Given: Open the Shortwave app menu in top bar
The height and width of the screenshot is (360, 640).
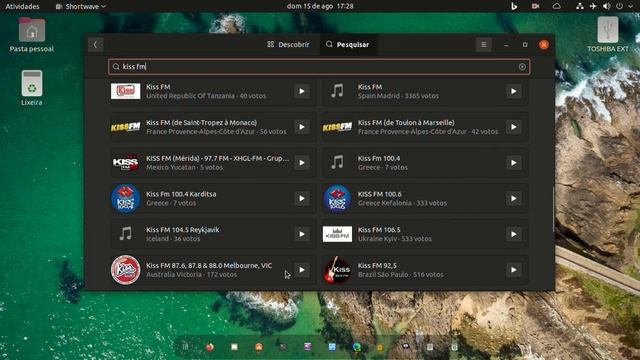Looking at the screenshot, I should (80, 6).
